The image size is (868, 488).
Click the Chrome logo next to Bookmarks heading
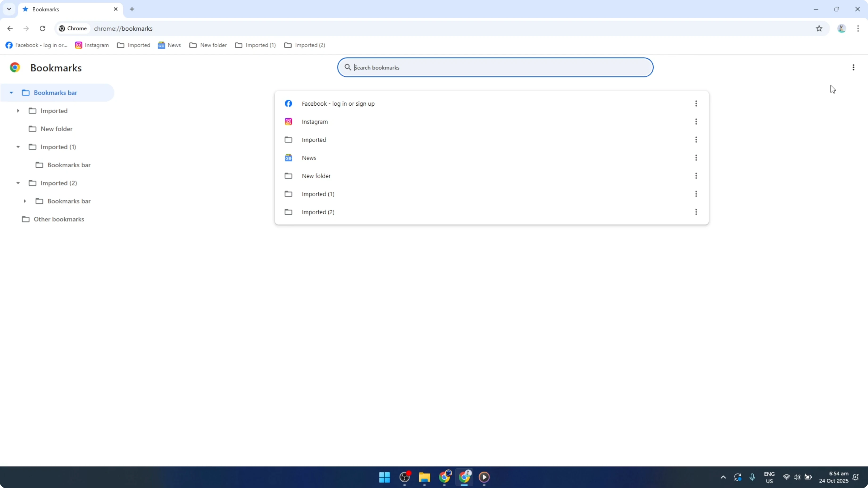(x=15, y=67)
